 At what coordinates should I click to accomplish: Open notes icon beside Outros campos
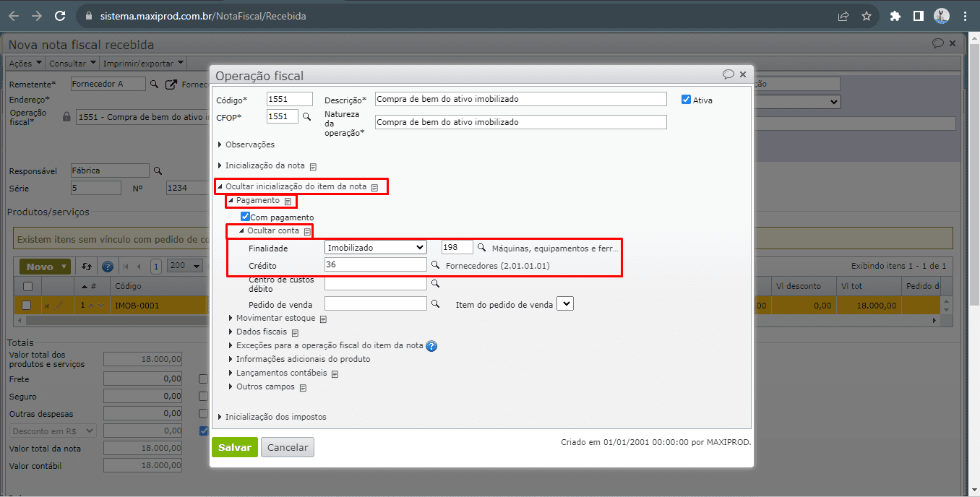click(303, 388)
